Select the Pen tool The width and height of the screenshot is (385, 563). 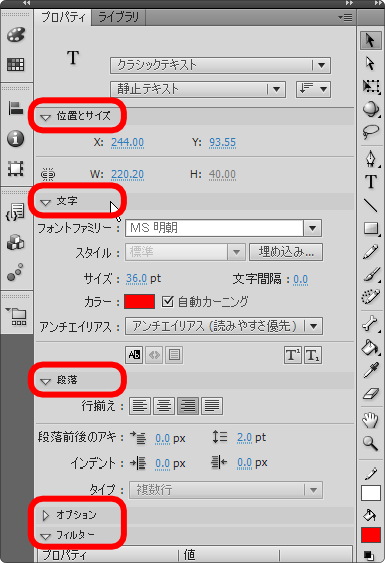371,159
